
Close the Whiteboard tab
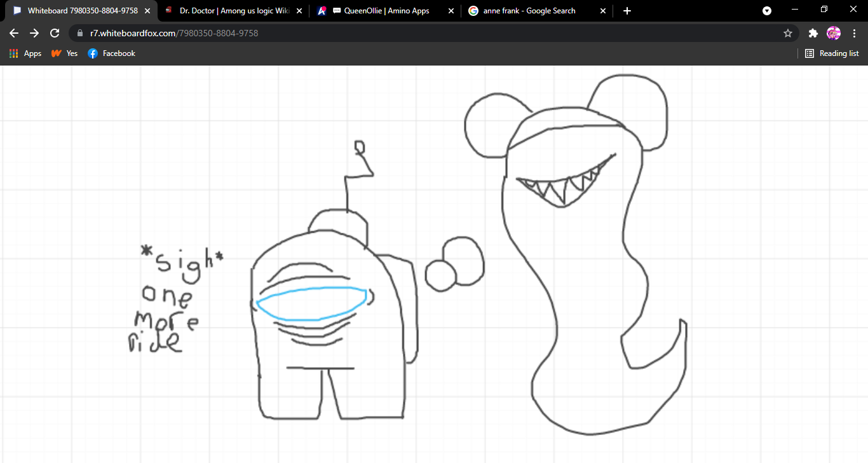pyautogui.click(x=147, y=11)
